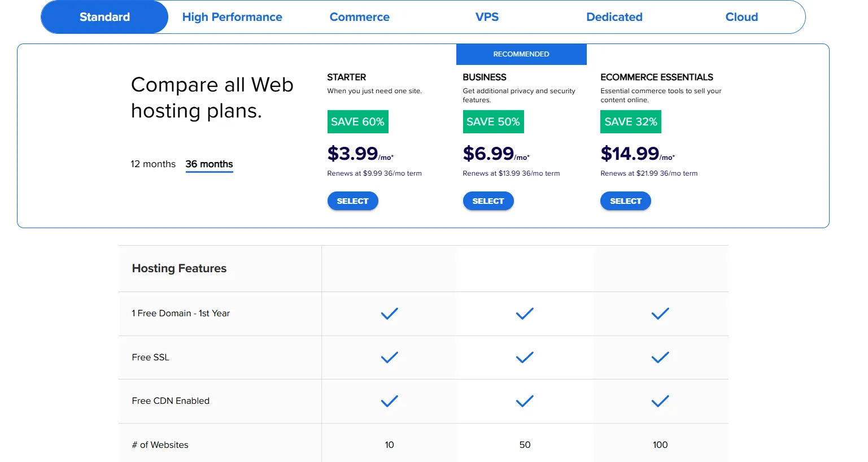Click the SAVE 60% badge
868x462 pixels.
[357, 121]
